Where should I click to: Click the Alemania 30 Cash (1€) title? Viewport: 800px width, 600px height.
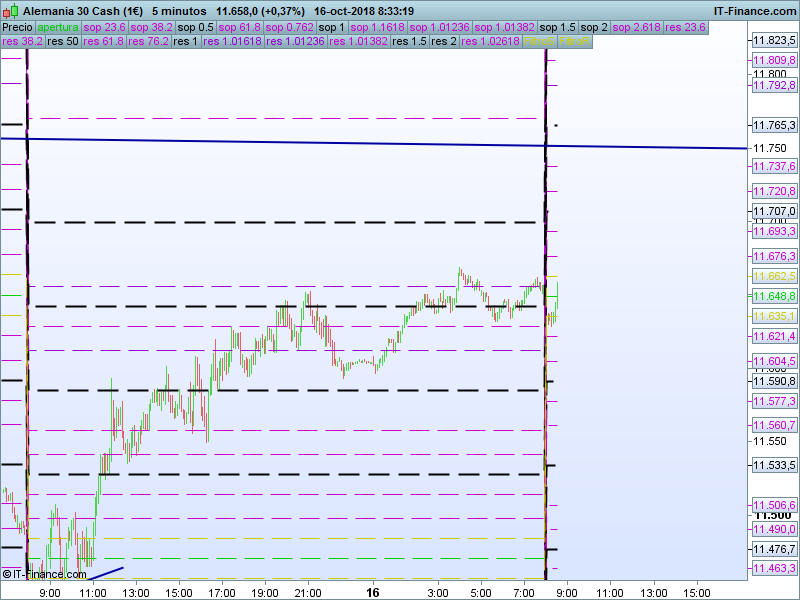[83, 11]
